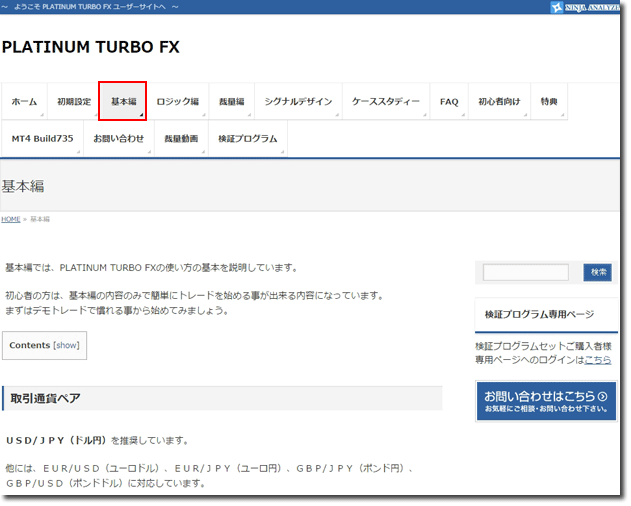The width and height of the screenshot is (631, 506).
Task: Show the Contents table list
Action: point(66,345)
